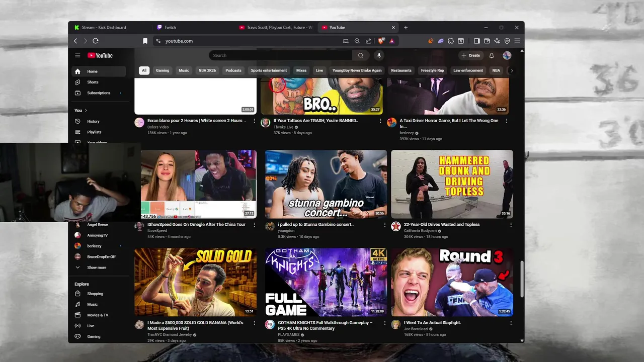Image resolution: width=644 pixels, height=362 pixels.
Task: Select the Freestyle Rap filter chip
Action: (433, 70)
